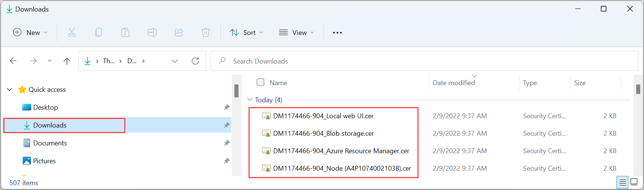Click pin icon next to Desktop
Screen dimensions: 644x190
point(227,107)
